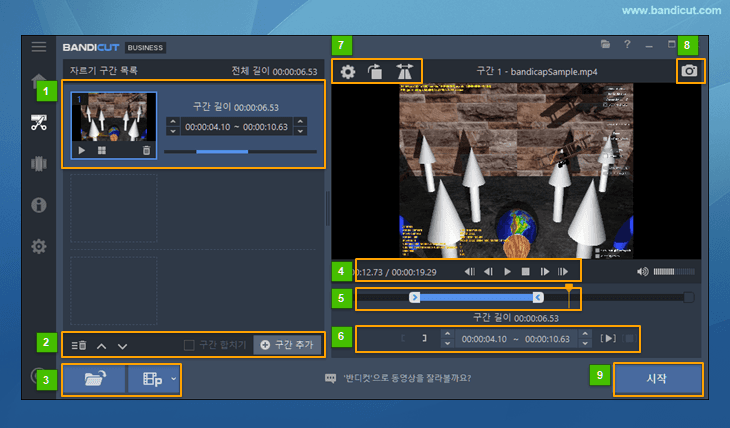Open the folder icon in the title bar
The width and height of the screenshot is (730, 428).
[605, 44]
